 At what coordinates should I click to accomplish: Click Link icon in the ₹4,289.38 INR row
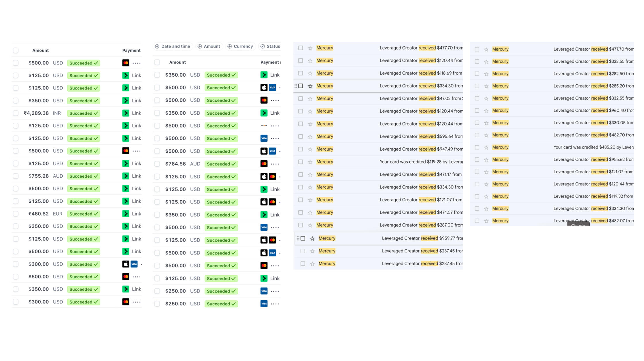(x=126, y=113)
